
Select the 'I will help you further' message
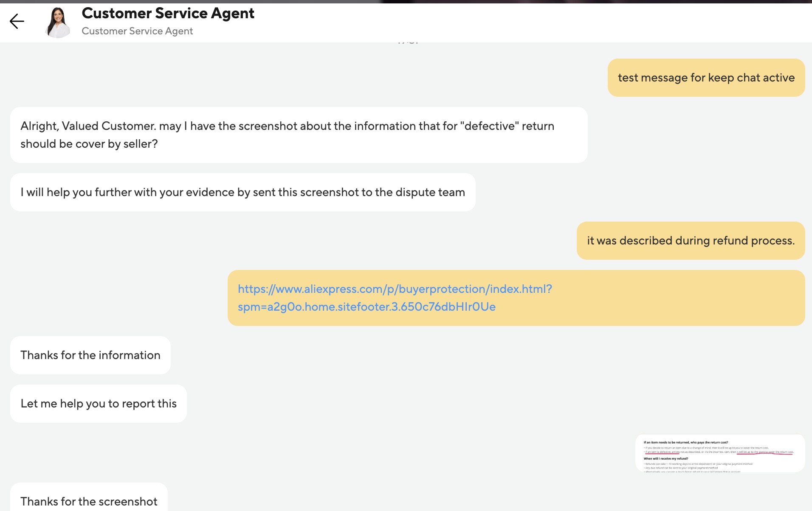pyautogui.click(x=242, y=192)
